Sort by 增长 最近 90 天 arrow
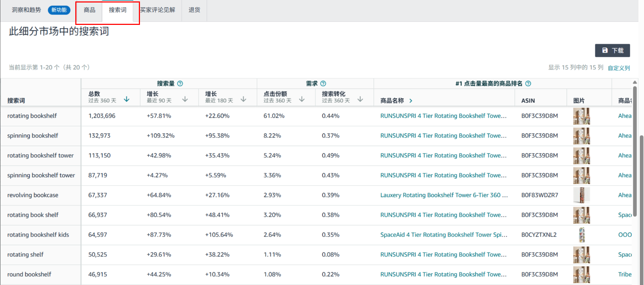The height and width of the screenshot is (285, 644). point(185,100)
